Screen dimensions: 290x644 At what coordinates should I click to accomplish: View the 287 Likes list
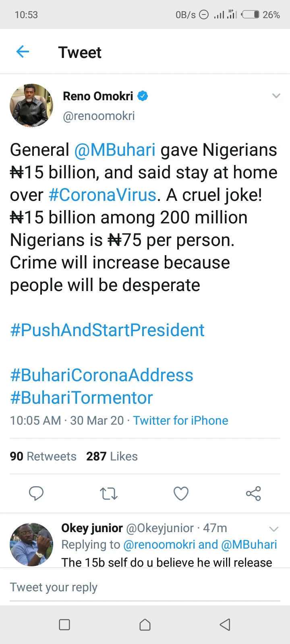pos(112,456)
